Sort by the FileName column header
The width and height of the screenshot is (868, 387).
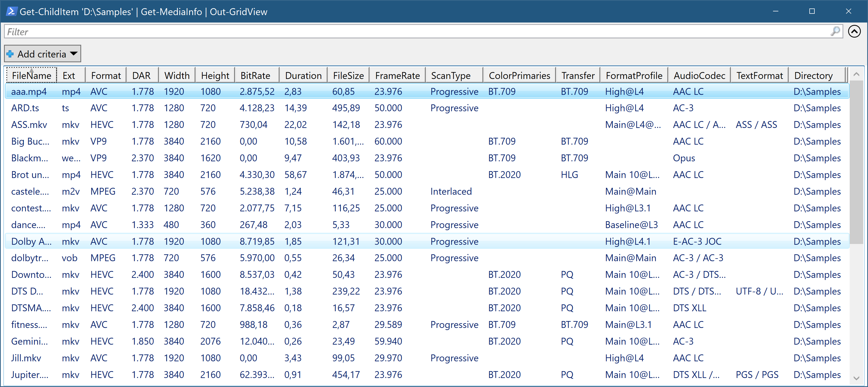tap(31, 76)
